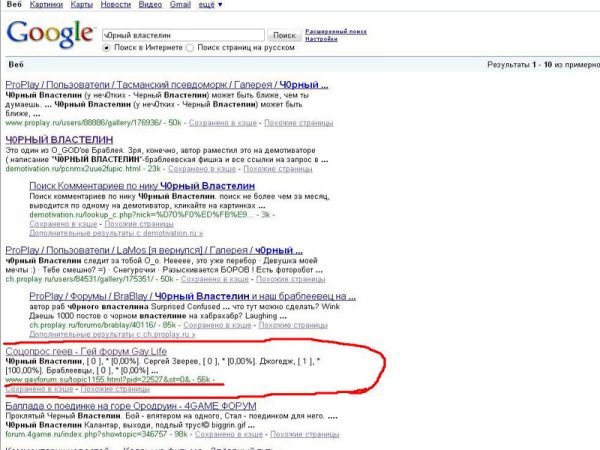Open cached copy of demotivation.ru/lookup_c.php result
This screenshot has height=450, width=600.
63,224
